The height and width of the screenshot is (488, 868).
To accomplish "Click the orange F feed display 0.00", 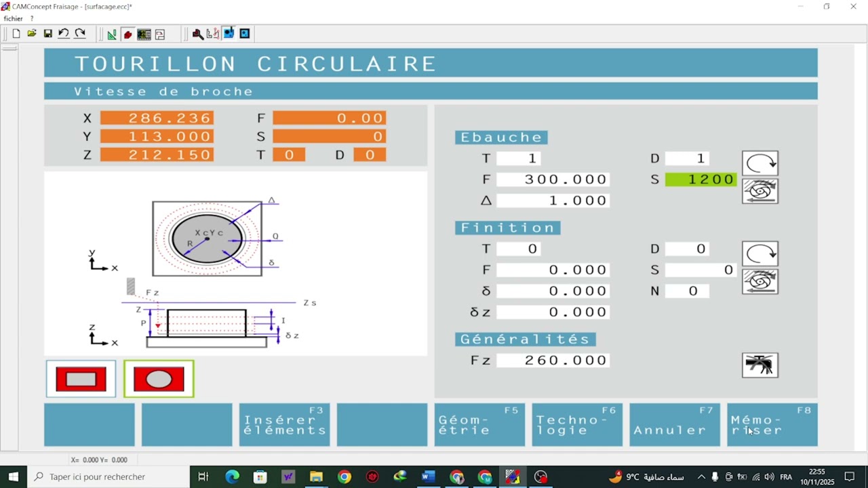I will point(330,119).
